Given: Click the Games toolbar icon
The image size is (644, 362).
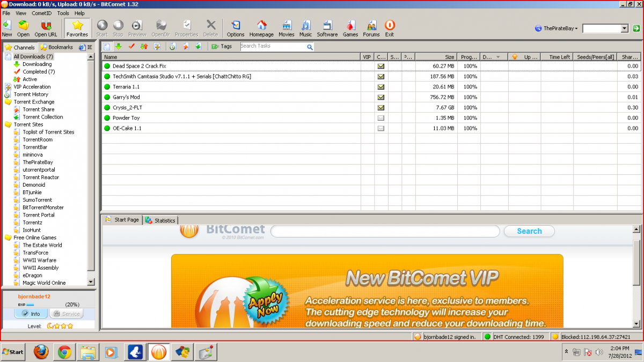Looking at the screenshot, I should point(350,28).
